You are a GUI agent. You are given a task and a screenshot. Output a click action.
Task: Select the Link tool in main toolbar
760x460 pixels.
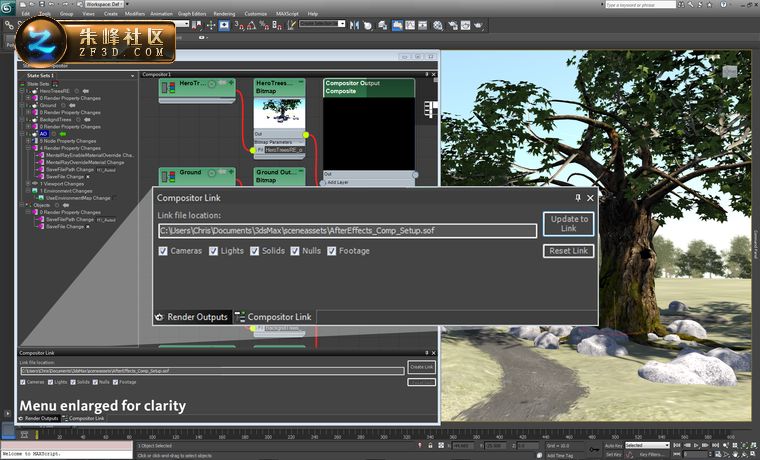[x=9, y=25]
